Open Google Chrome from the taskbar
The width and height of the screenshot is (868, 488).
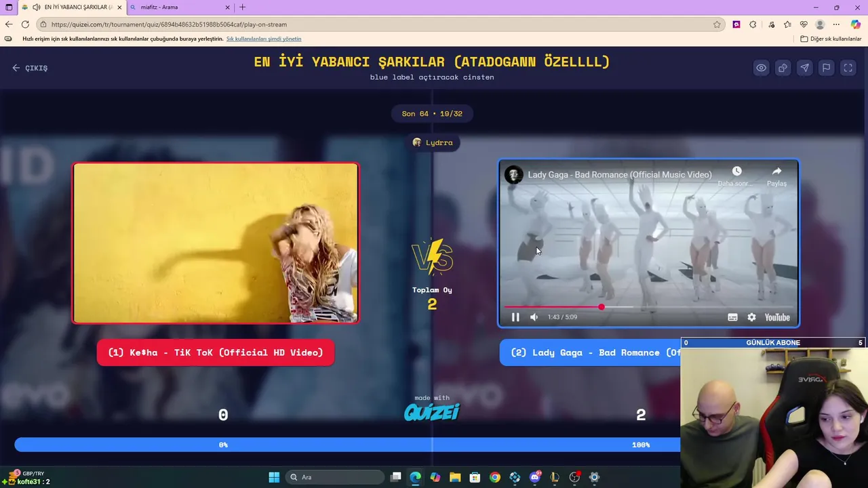[x=495, y=477]
